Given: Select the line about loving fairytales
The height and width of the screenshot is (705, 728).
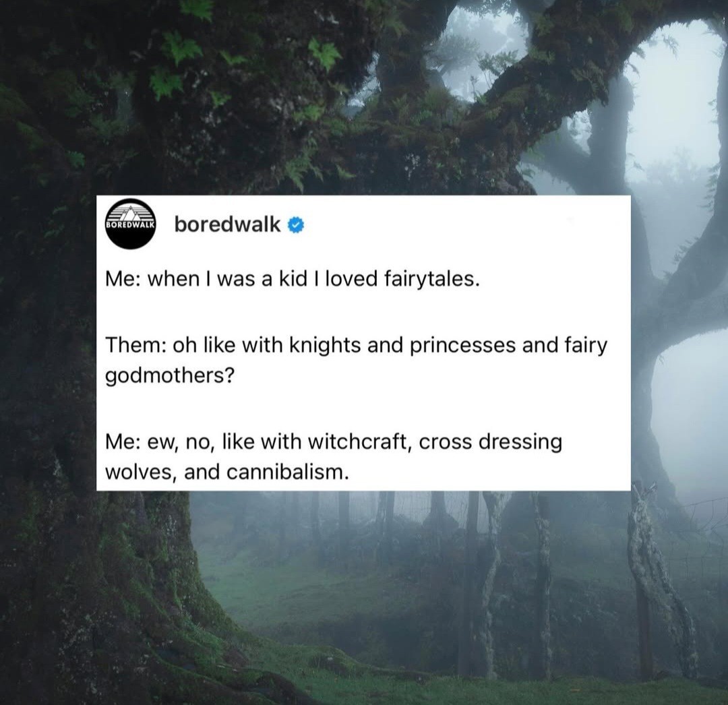Looking at the screenshot, I should coord(292,279).
